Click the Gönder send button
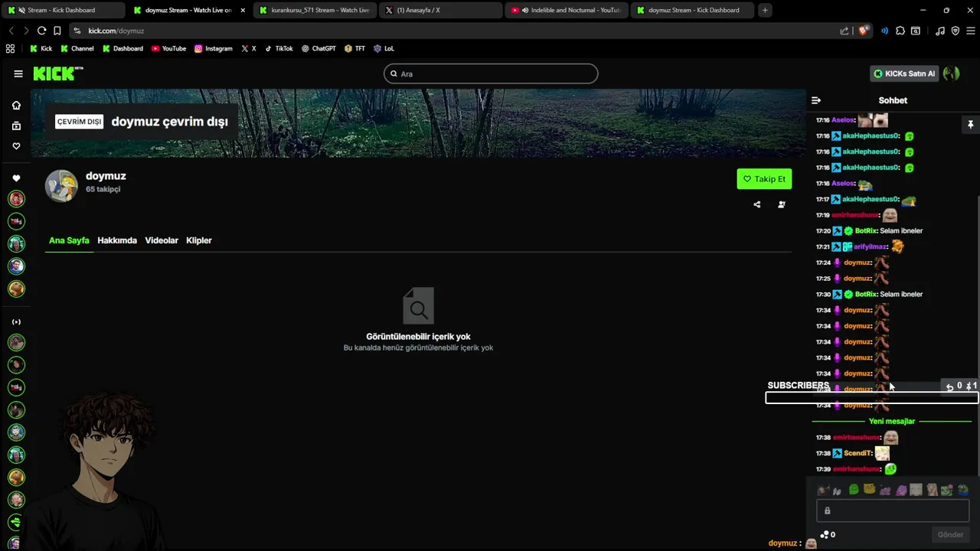 tap(950, 534)
